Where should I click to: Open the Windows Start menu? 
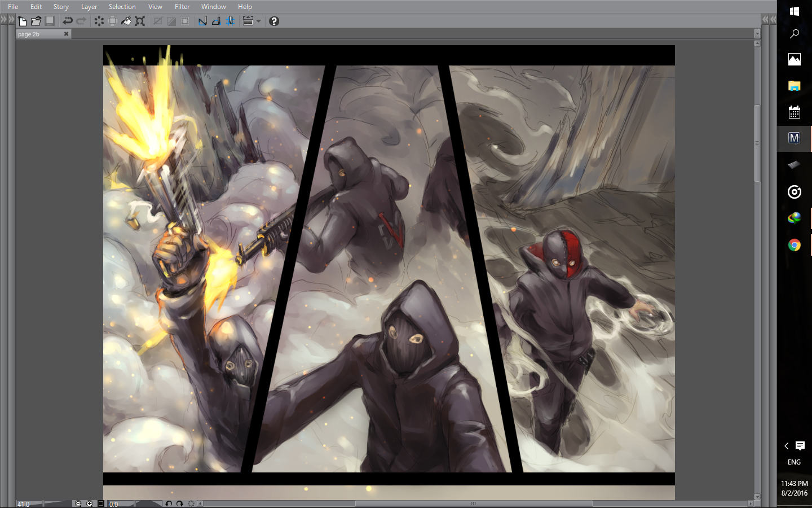pyautogui.click(x=795, y=11)
